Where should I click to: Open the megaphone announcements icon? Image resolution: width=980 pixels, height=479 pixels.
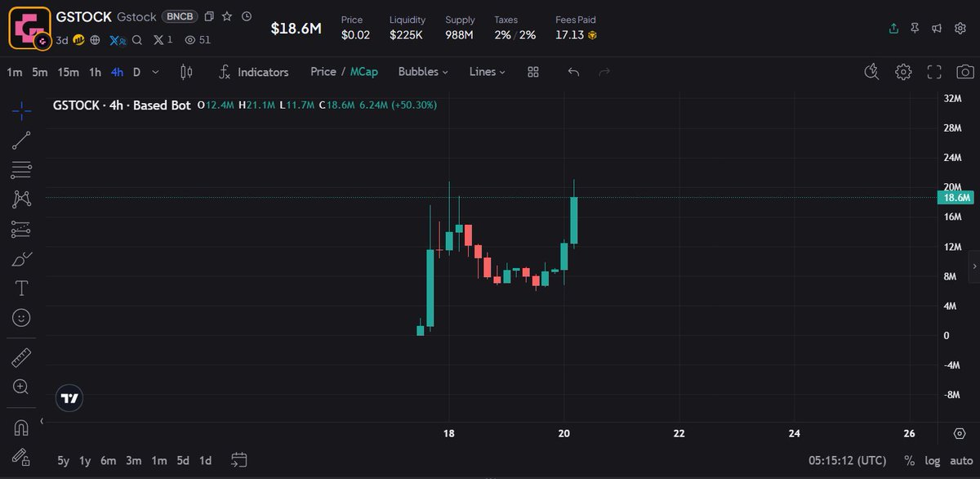click(938, 28)
